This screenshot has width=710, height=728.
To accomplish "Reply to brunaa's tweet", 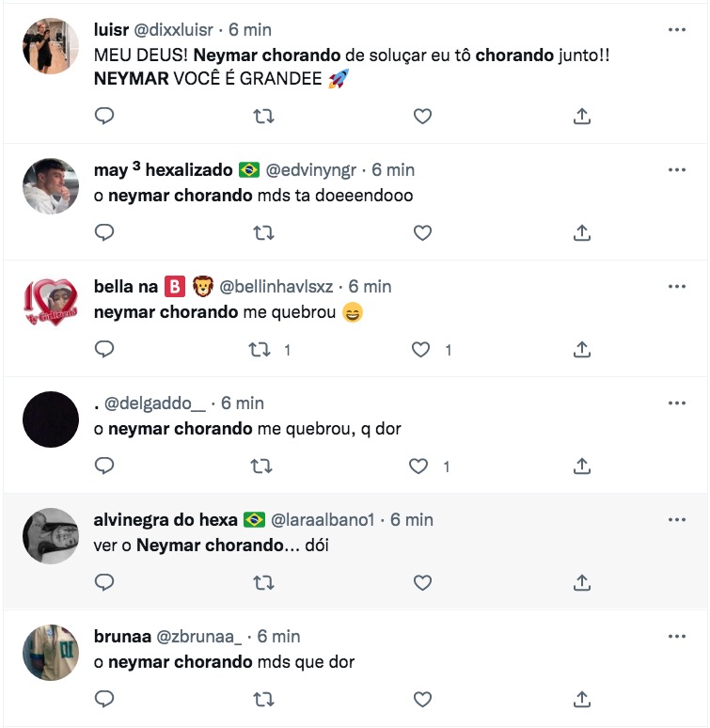I will coord(105,699).
